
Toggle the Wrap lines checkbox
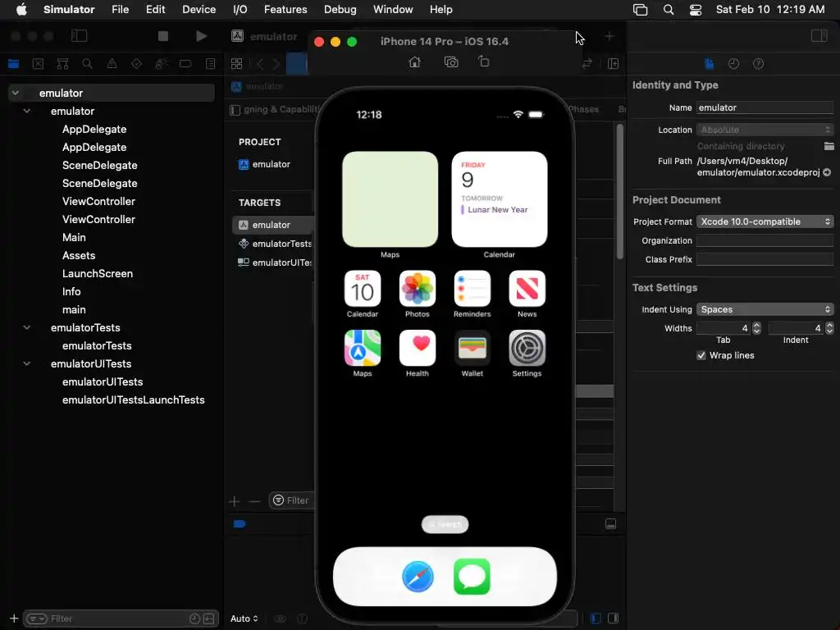pos(701,355)
